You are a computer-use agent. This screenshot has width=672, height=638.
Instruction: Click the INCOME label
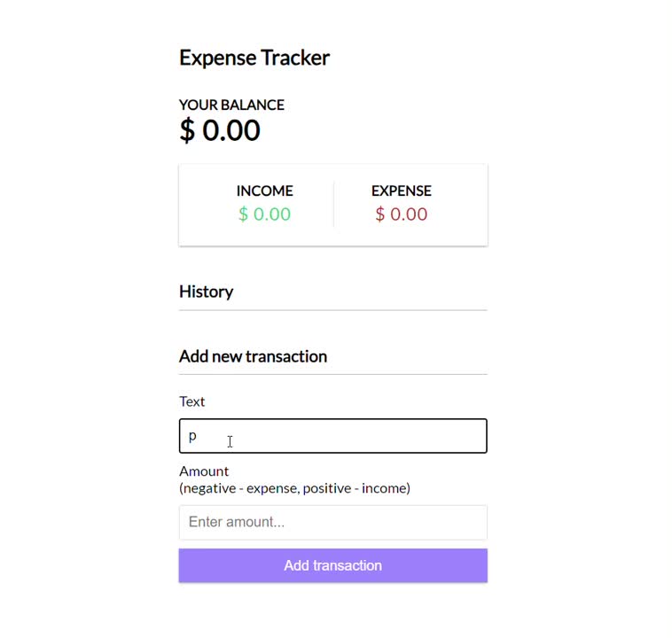tap(264, 191)
